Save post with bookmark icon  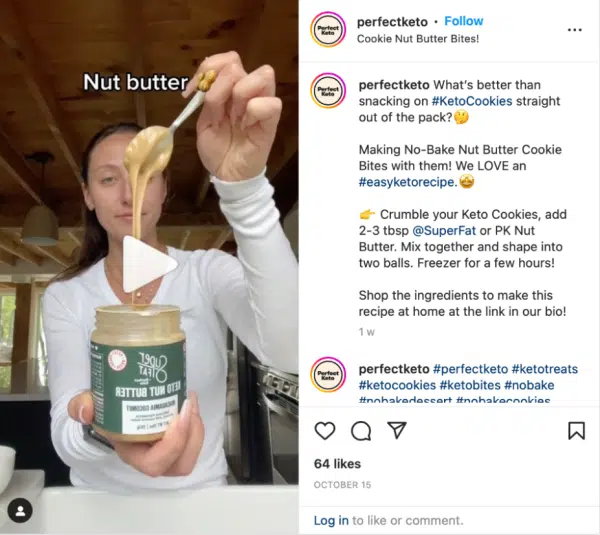tap(576, 431)
